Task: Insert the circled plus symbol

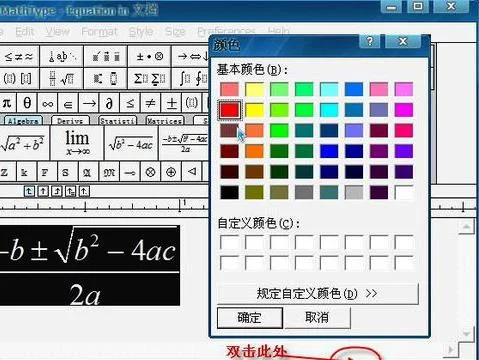Action: [x=171, y=172]
